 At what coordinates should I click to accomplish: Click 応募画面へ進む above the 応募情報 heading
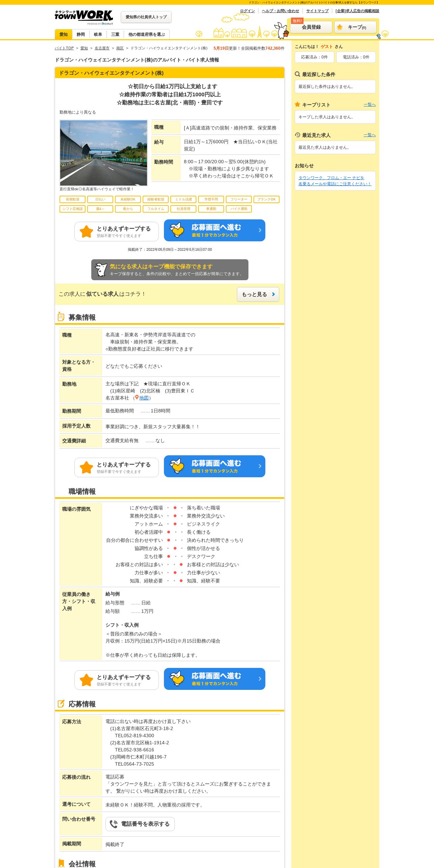point(215,679)
